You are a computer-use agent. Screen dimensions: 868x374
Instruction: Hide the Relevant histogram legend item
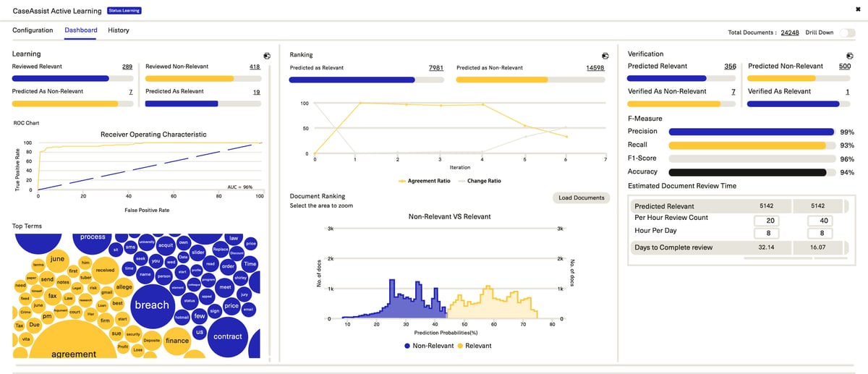(474, 346)
